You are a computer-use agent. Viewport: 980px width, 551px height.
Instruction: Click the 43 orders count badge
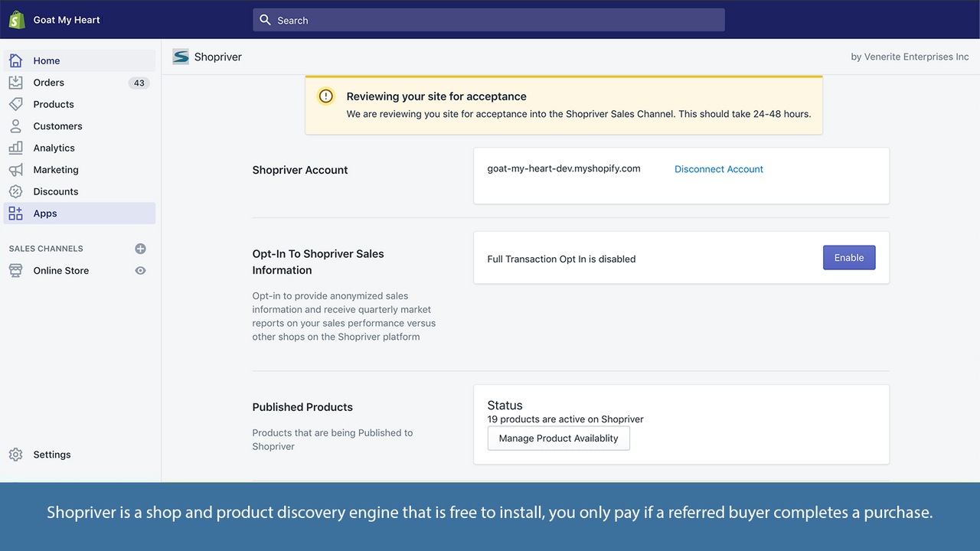(x=139, y=83)
